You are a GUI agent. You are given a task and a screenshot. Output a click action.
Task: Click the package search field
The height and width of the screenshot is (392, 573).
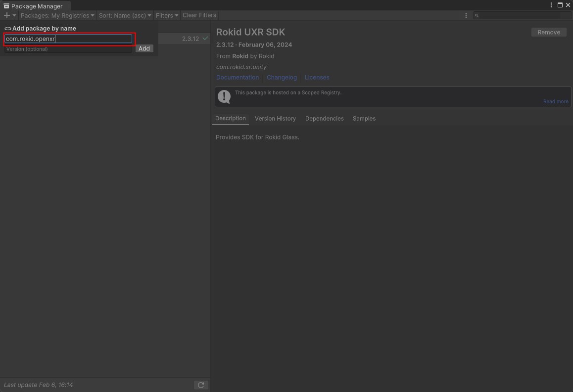pyautogui.click(x=522, y=15)
